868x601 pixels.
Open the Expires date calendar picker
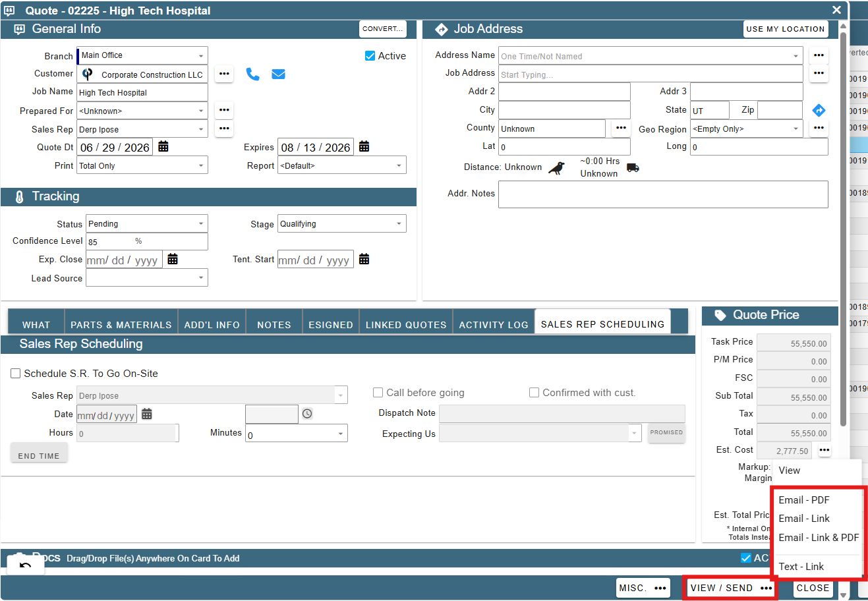[x=364, y=147]
